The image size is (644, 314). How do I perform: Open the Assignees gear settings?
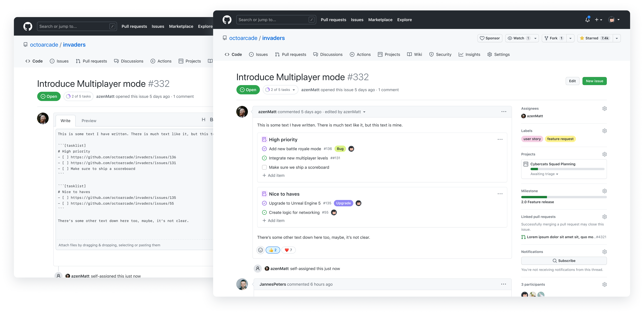coord(604,108)
